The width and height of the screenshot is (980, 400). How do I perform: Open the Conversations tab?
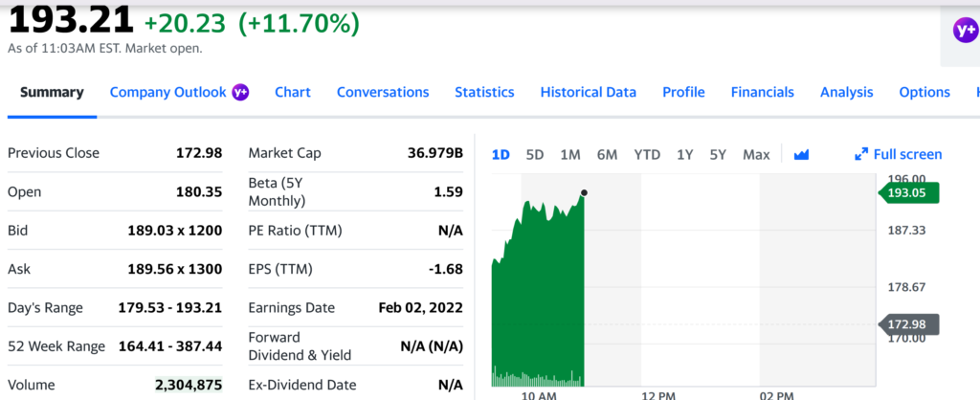pos(383,92)
